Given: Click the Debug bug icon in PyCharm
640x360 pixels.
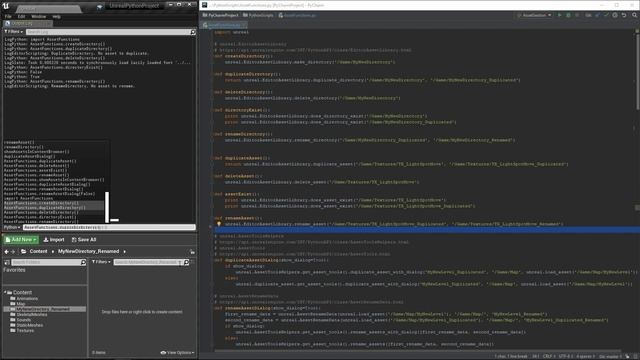Looking at the screenshot, I should tap(568, 15).
